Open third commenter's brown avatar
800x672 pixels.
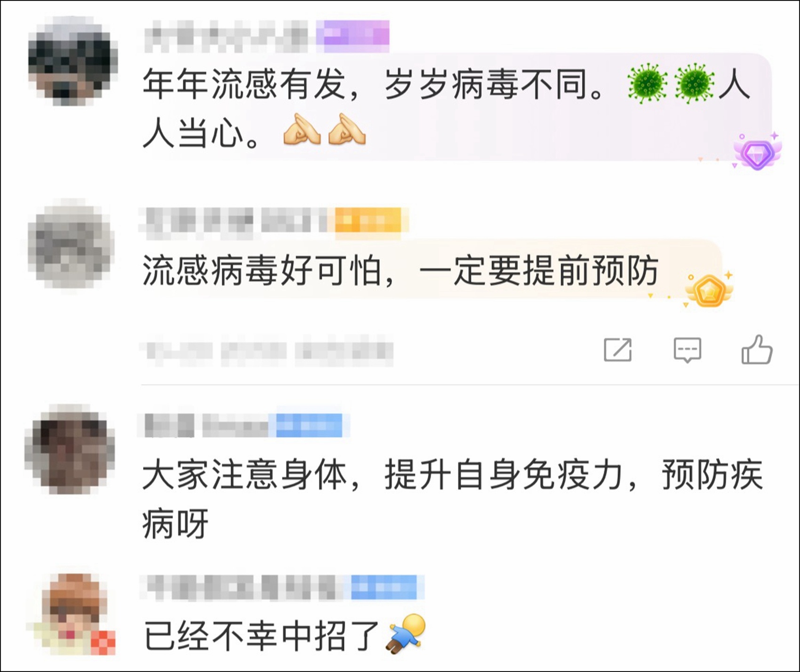coord(70,449)
